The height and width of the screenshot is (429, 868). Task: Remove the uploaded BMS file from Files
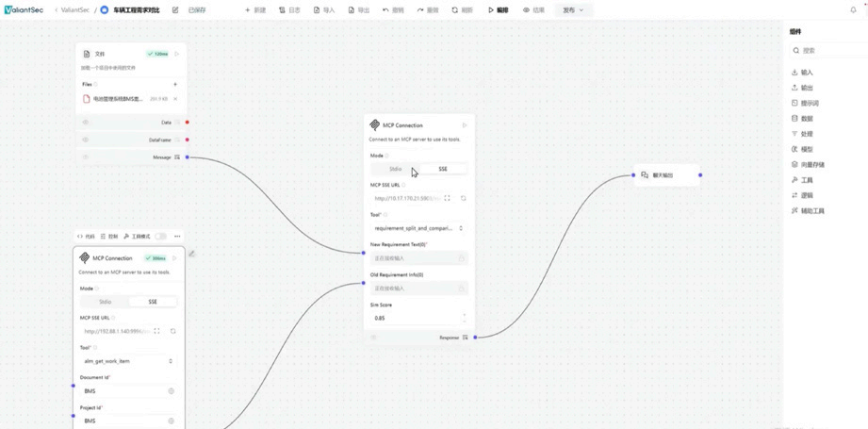[175, 99]
